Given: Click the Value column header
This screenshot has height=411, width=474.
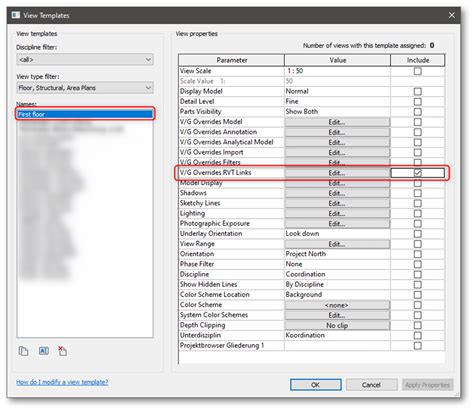Looking at the screenshot, I should tap(337, 60).
